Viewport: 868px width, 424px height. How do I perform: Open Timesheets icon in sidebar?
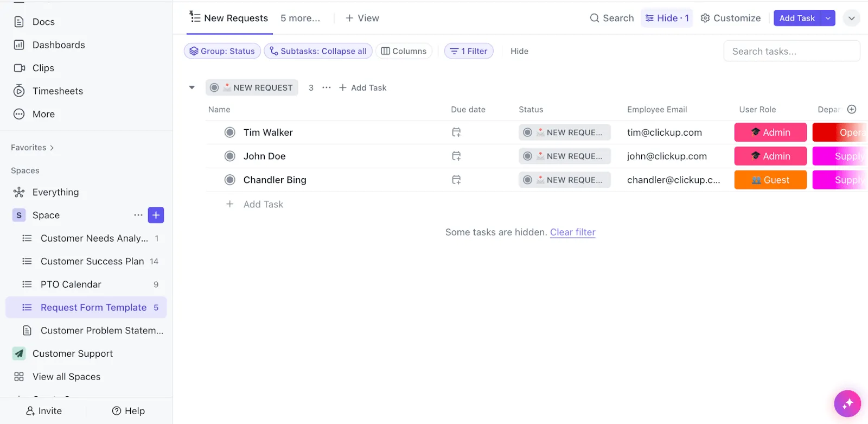[19, 91]
